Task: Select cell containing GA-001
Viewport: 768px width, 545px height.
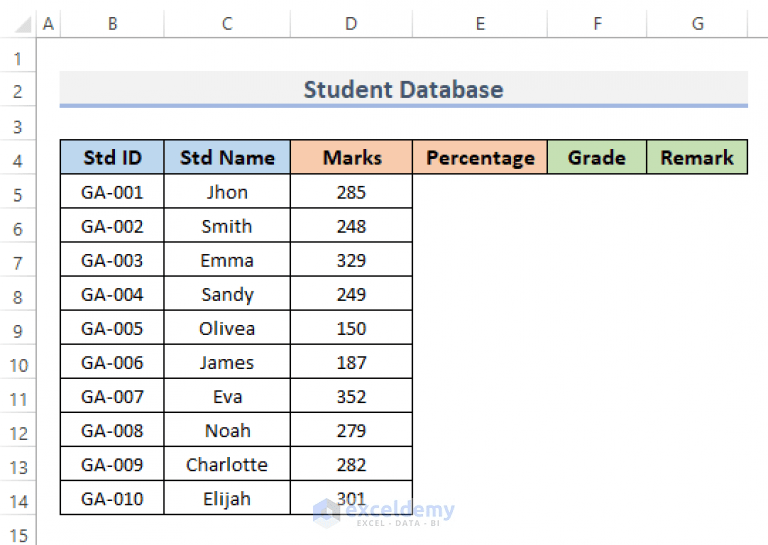Action: [112, 191]
